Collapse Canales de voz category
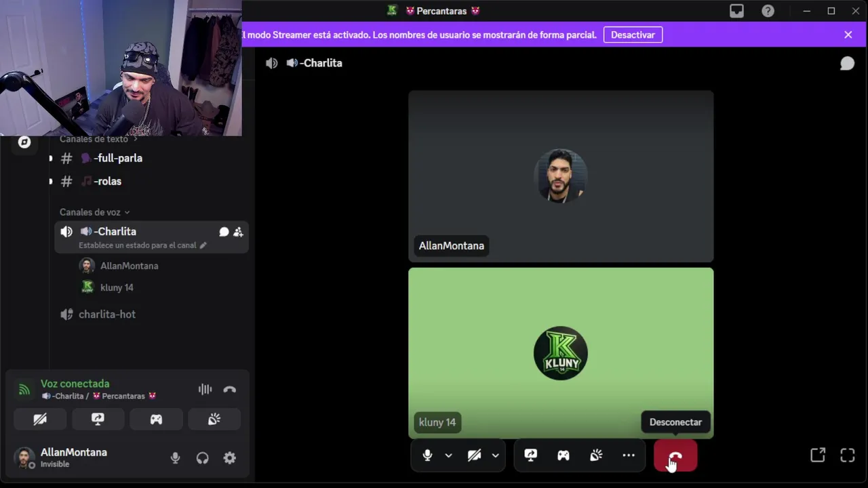This screenshot has height=488, width=868. pos(94,212)
